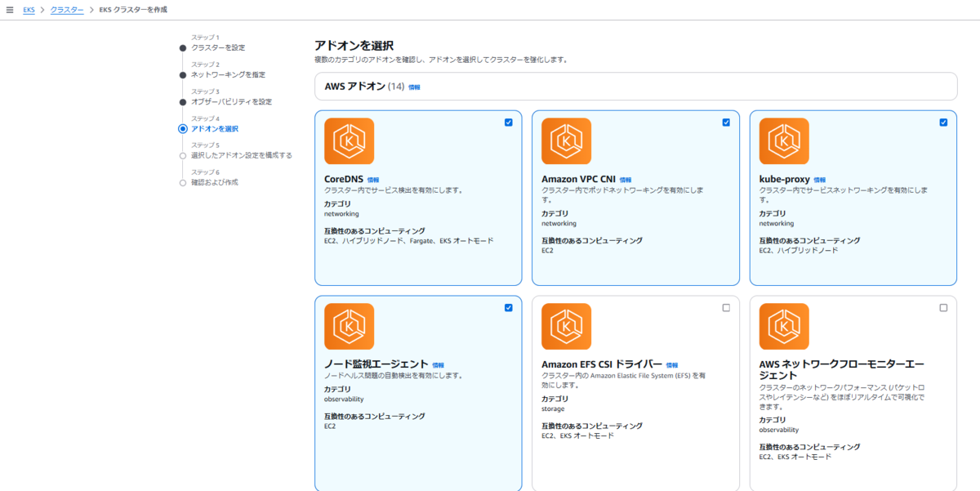Uncheck the kube-proxy add-on checkbox
The image size is (980, 491).
943,123
